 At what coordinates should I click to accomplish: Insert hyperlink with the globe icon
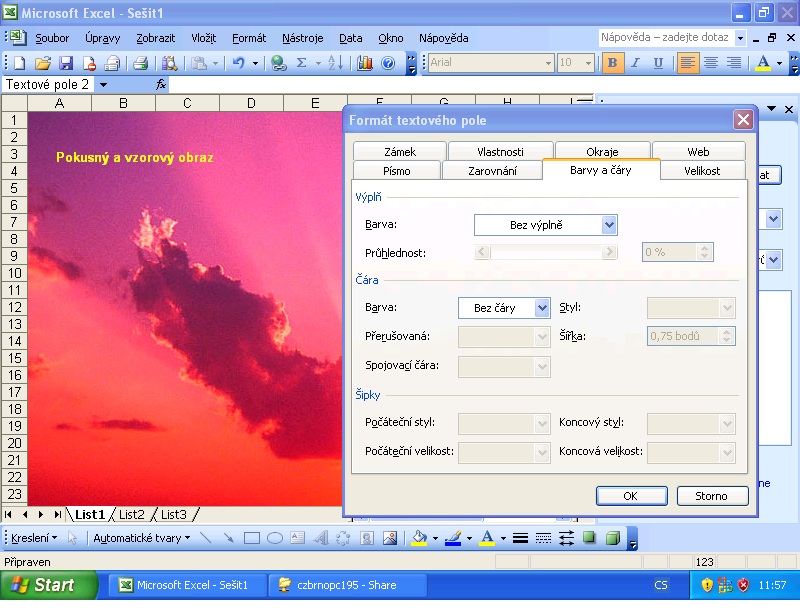pos(279,63)
